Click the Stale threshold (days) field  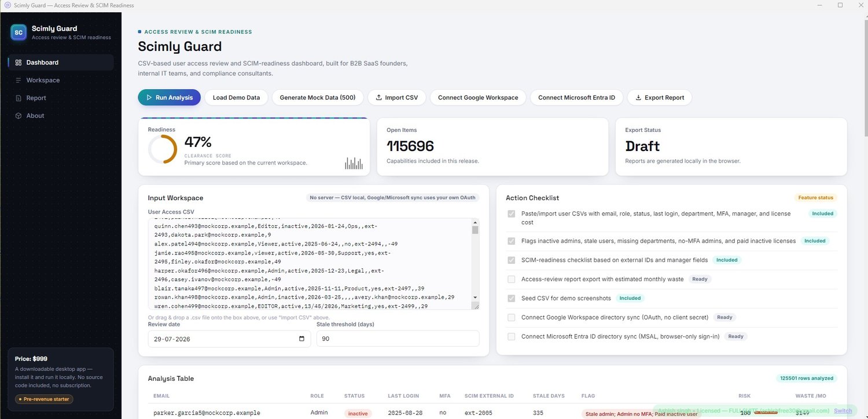point(398,339)
